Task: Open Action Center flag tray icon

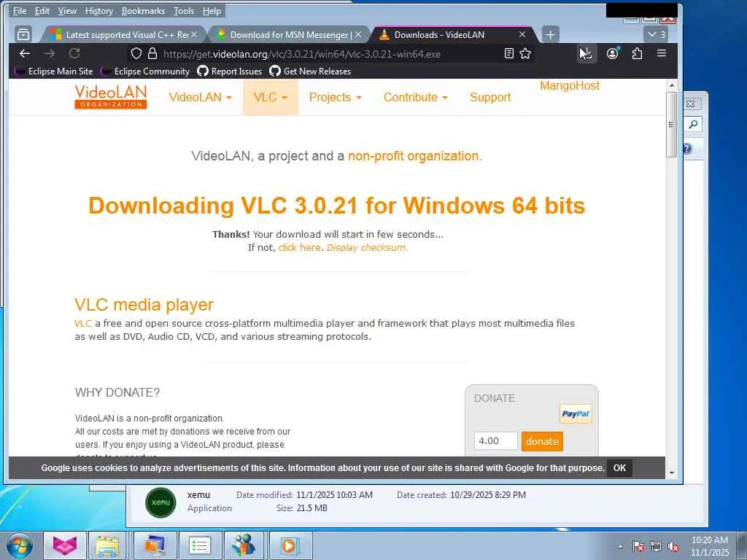Action: click(x=638, y=547)
